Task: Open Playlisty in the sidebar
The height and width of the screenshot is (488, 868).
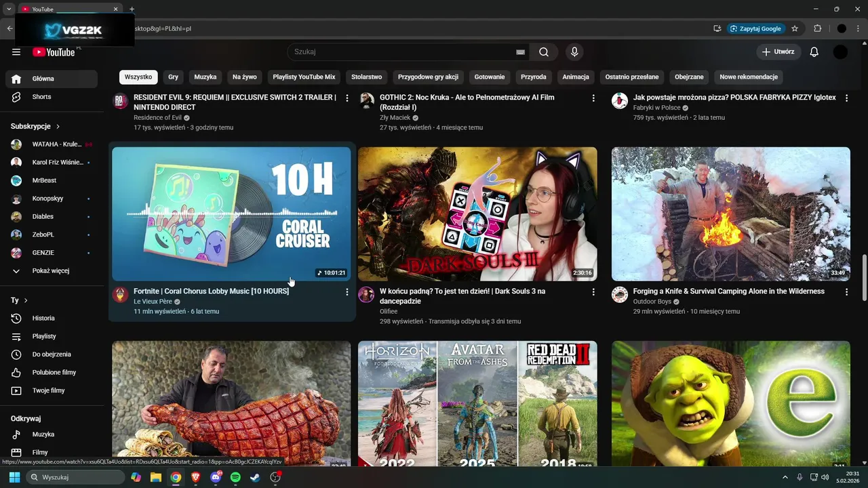Action: 52,336
